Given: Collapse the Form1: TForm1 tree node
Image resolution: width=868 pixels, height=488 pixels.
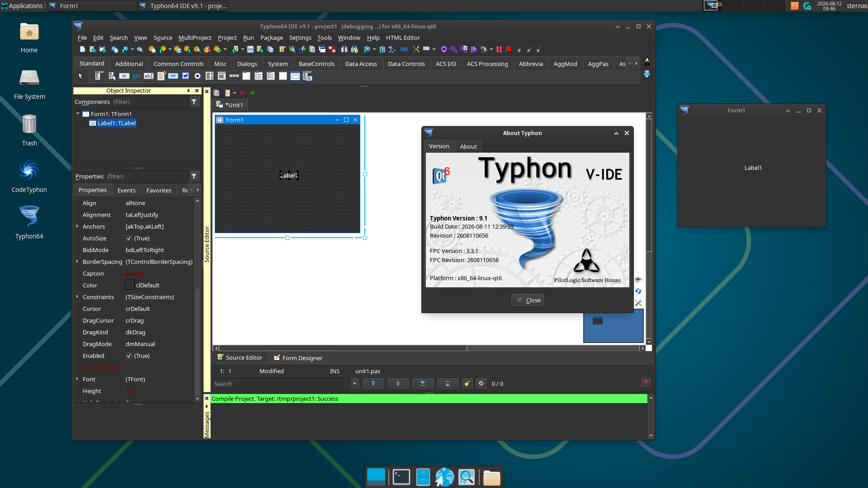Looking at the screenshot, I should click(x=78, y=114).
